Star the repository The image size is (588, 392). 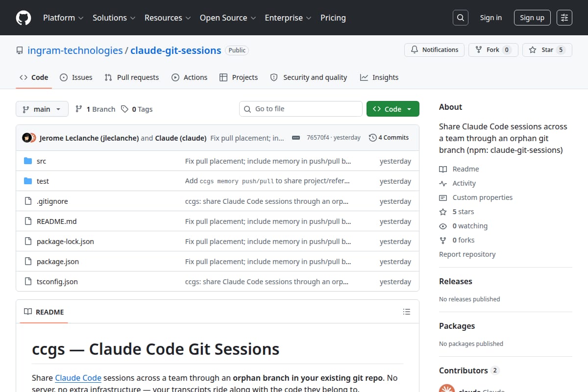547,50
